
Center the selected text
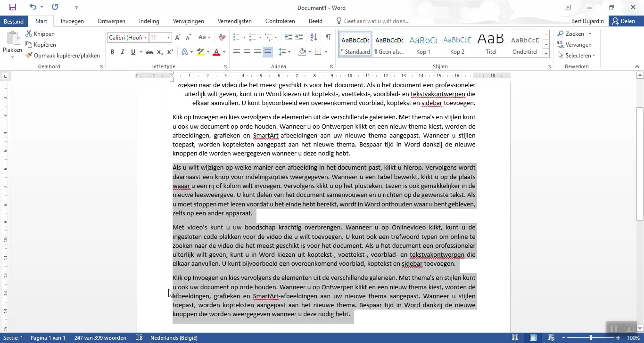tap(247, 52)
